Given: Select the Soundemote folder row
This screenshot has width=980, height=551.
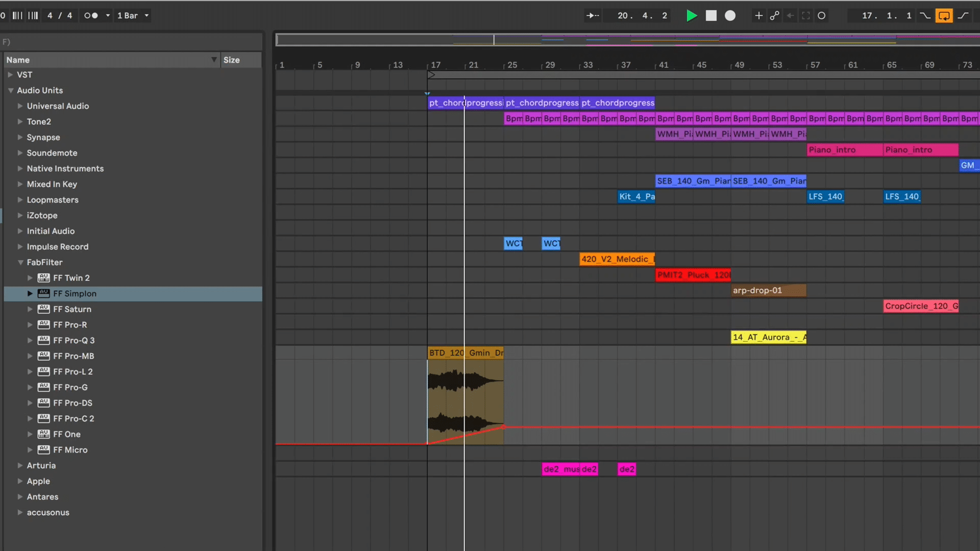Looking at the screenshot, I should (133, 153).
